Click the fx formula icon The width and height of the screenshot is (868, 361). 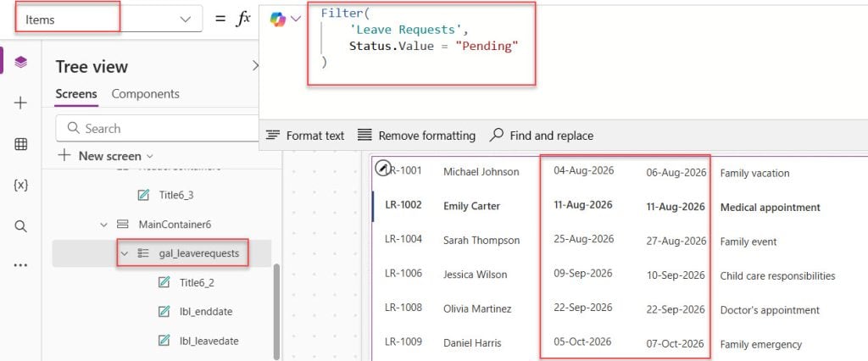(243, 19)
